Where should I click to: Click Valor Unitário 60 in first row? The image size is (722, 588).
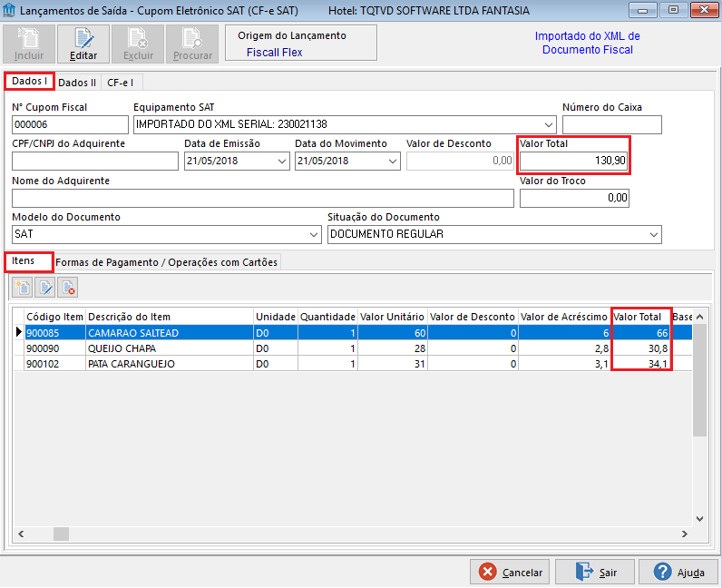(393, 333)
